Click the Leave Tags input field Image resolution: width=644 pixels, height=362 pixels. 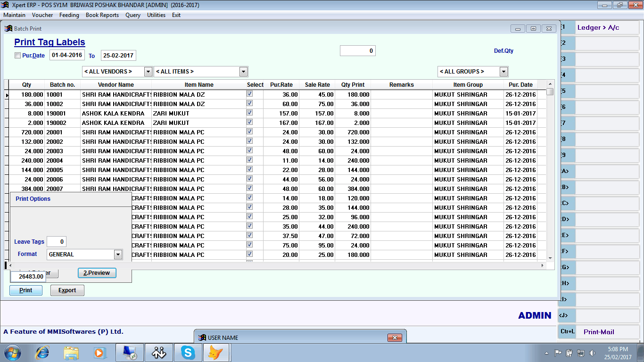(57, 242)
